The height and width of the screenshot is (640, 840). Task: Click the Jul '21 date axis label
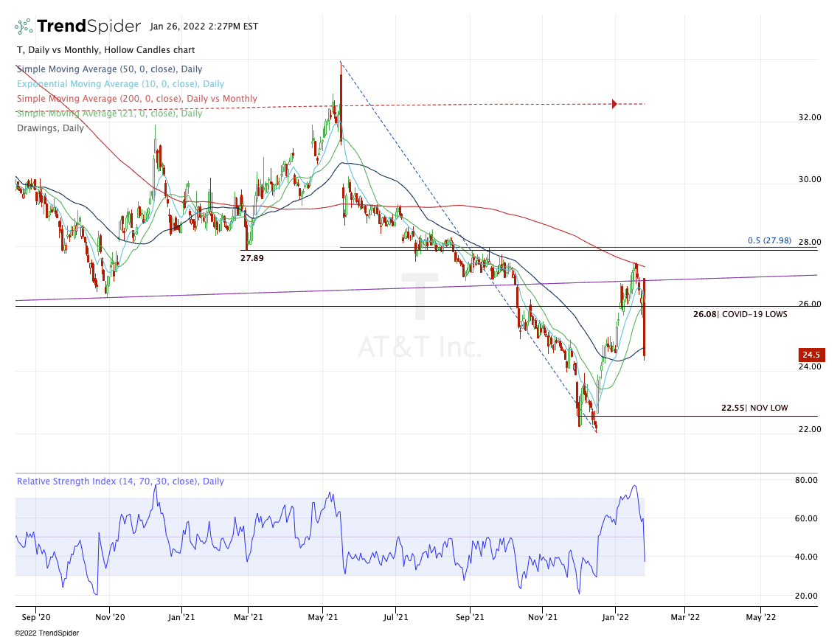[396, 617]
